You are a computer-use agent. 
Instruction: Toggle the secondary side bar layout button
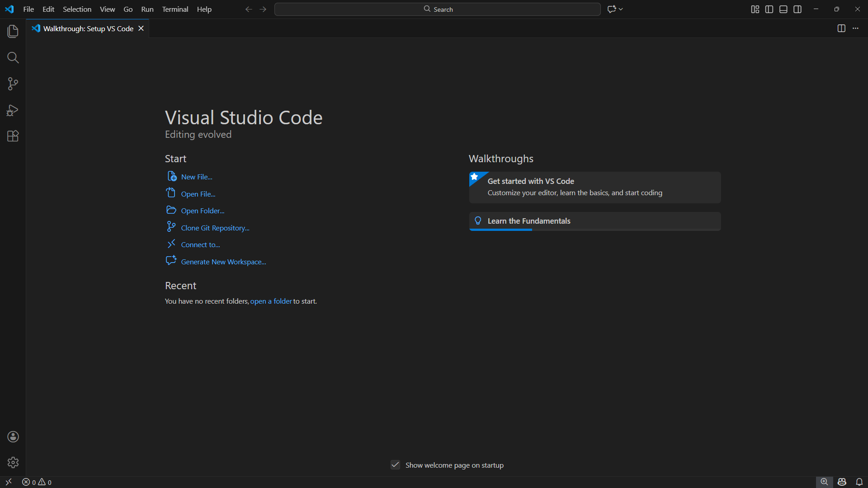(797, 9)
